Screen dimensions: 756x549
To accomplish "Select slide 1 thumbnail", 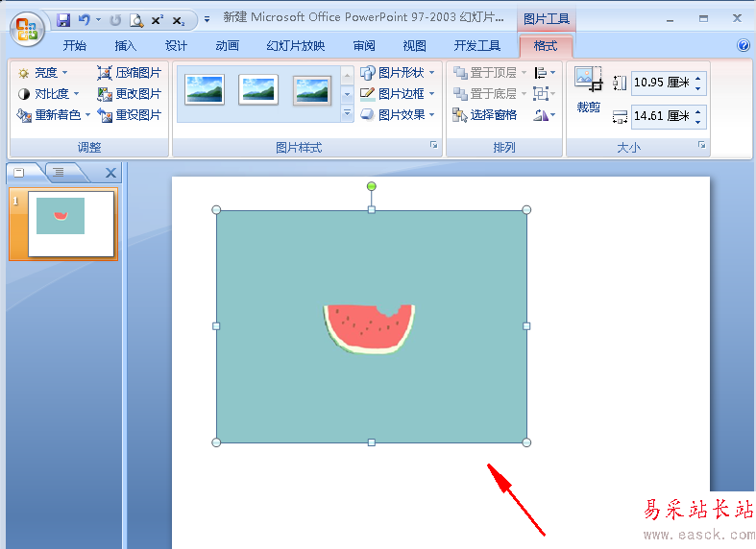I will pyautogui.click(x=71, y=224).
